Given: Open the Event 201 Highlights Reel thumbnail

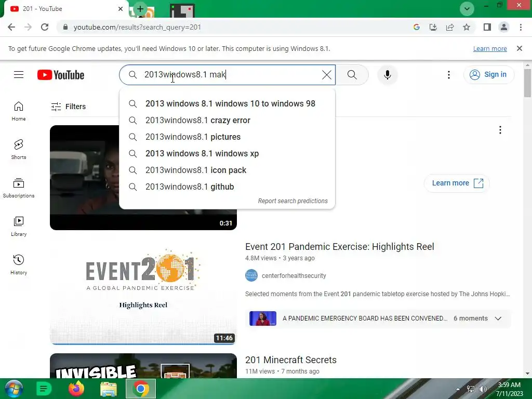Looking at the screenshot, I should point(143,291).
